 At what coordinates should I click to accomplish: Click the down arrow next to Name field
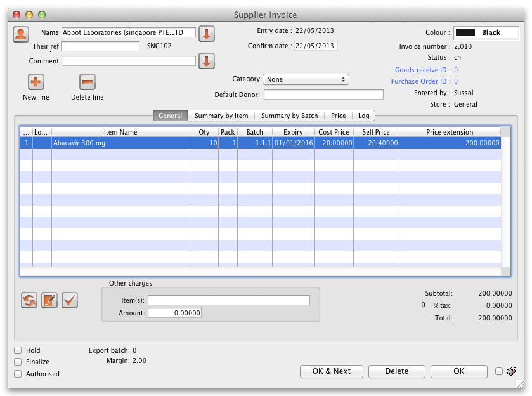tap(207, 34)
